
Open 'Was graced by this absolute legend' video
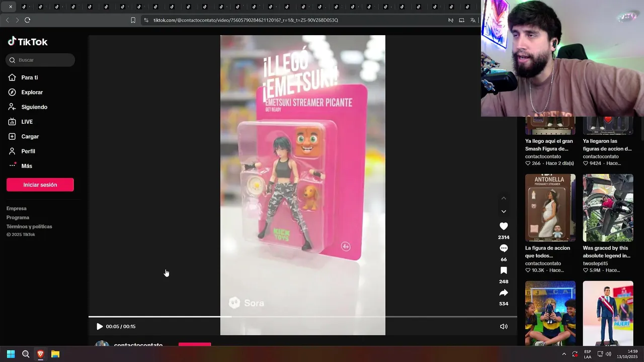(607, 252)
